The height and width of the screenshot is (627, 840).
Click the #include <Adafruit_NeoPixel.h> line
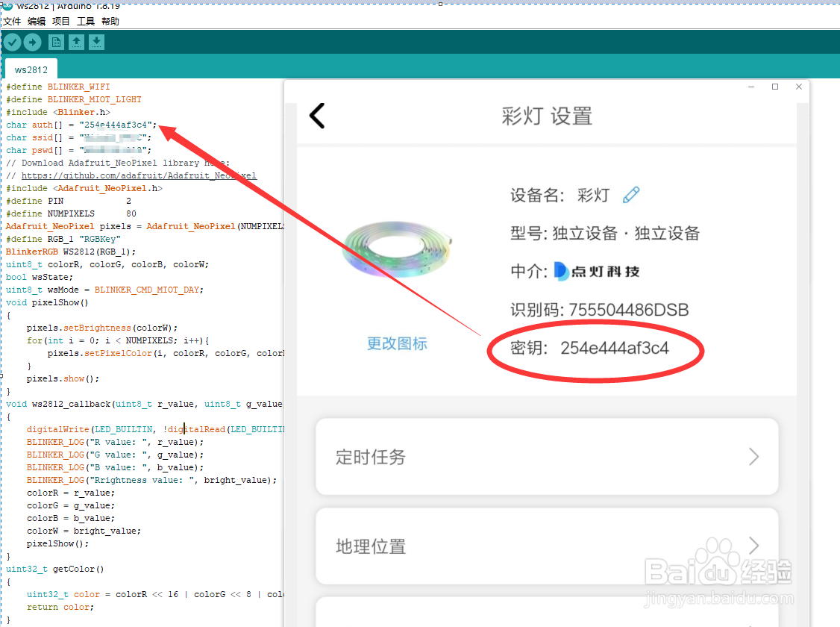[84, 189]
